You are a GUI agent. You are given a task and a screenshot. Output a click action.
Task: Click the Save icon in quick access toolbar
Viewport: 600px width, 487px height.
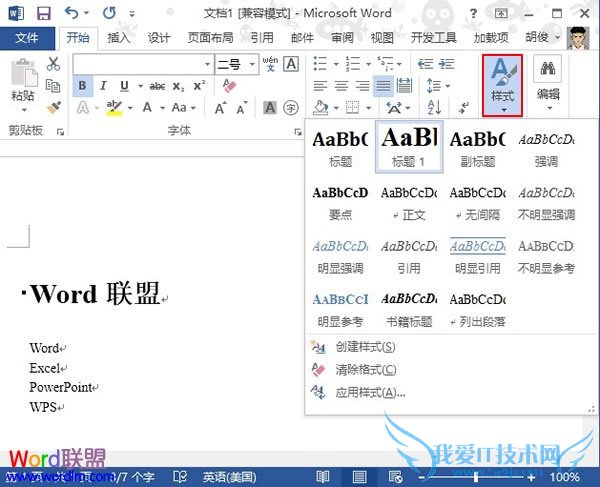(44, 13)
